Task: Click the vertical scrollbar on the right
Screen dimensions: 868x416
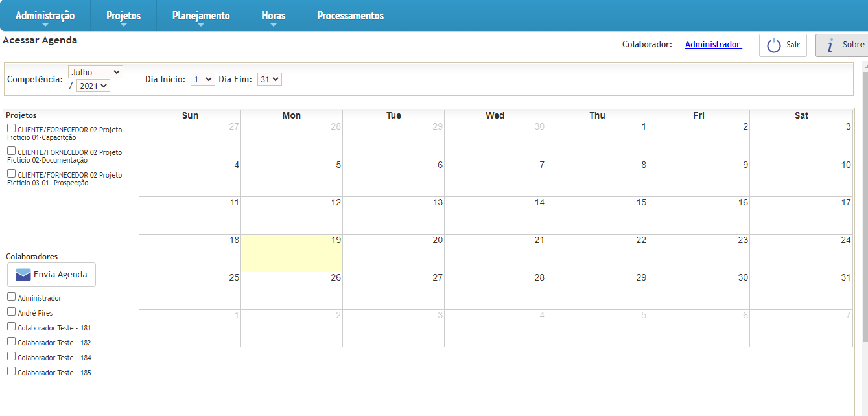Action: pos(865,194)
